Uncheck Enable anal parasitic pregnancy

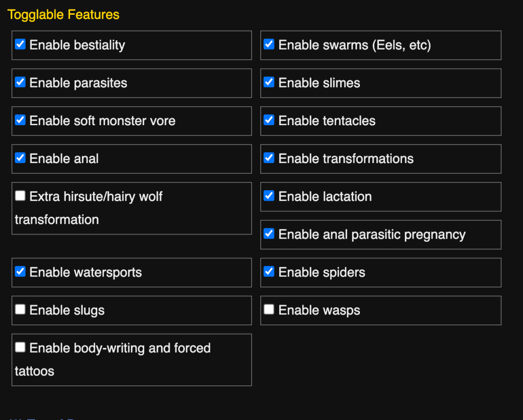(x=269, y=234)
